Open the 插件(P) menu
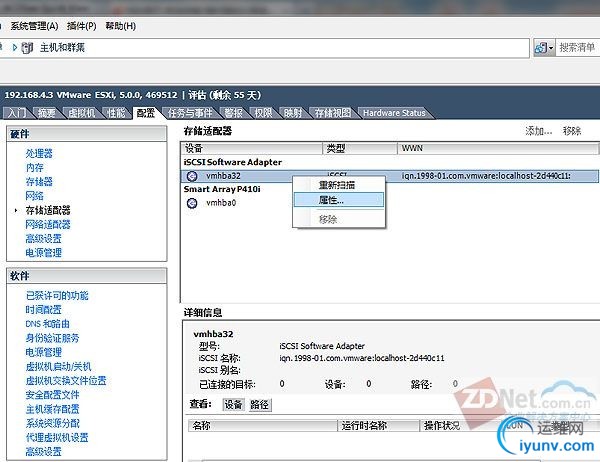The image size is (600, 462). click(x=82, y=26)
